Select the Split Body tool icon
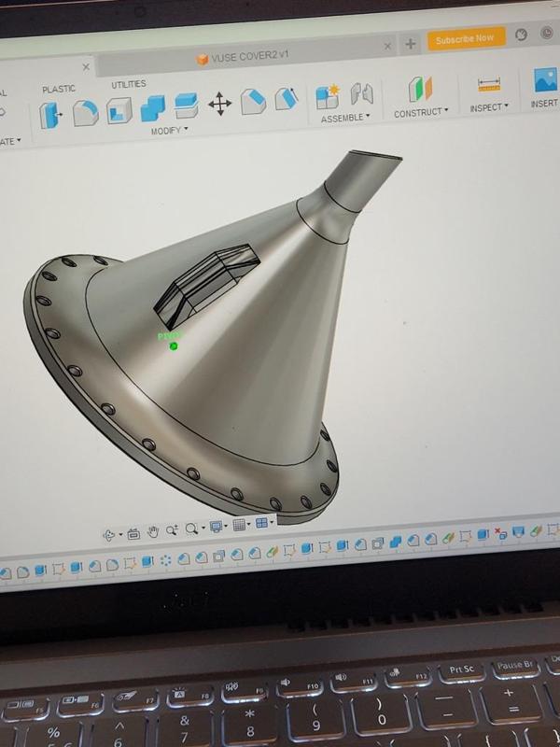Screen dimensions: 560x747 (186, 106)
